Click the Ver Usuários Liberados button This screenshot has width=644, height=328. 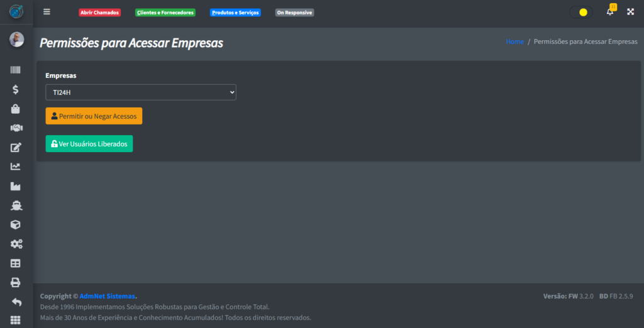click(89, 144)
